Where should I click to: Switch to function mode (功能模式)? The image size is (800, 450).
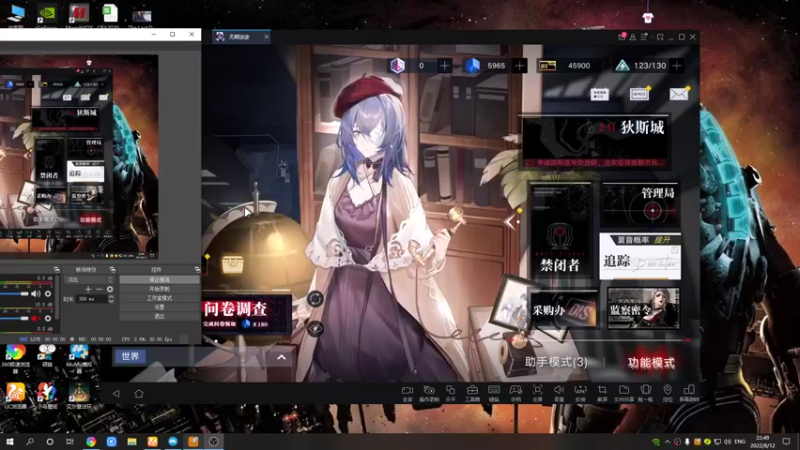coord(651,363)
